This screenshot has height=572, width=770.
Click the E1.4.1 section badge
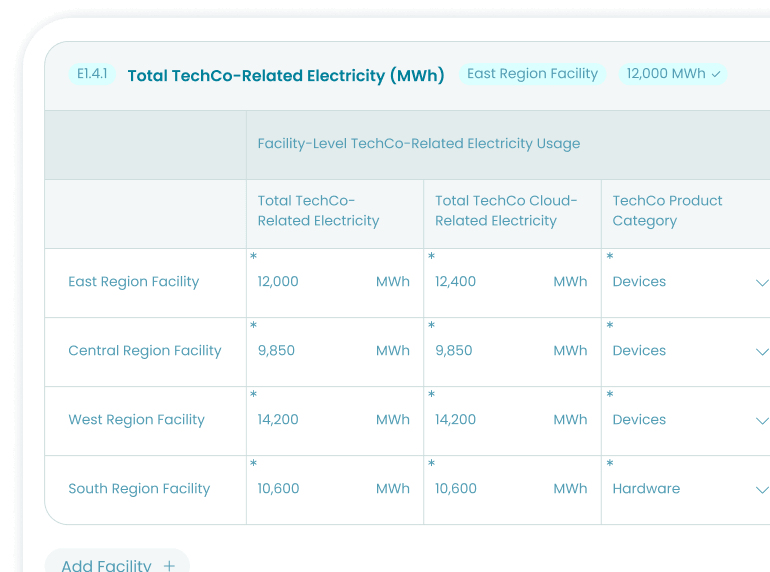92,74
